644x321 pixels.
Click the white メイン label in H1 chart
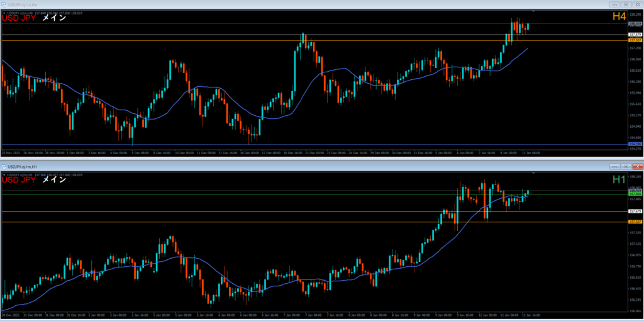click(x=53, y=180)
